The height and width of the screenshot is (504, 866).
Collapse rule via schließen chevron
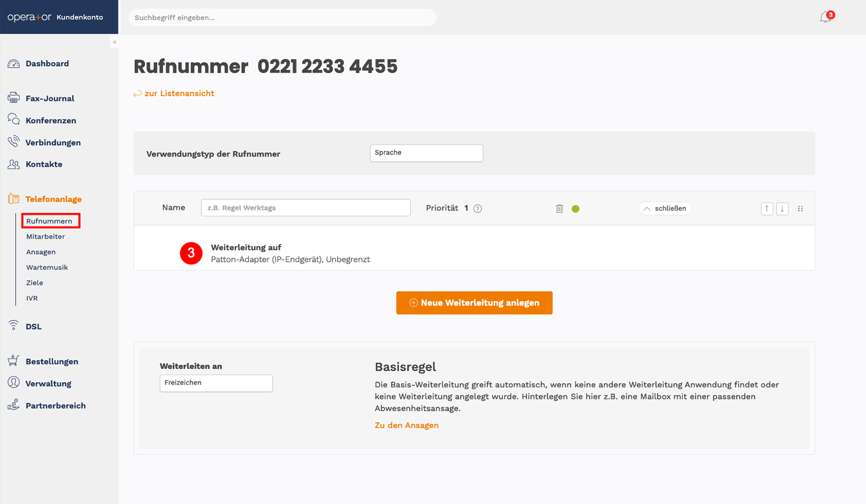coord(665,209)
